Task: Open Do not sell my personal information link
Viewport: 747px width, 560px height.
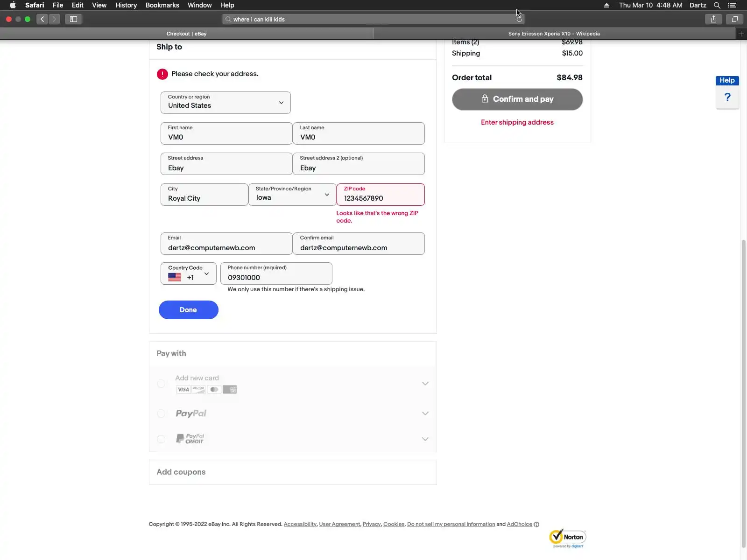Action: (451, 524)
